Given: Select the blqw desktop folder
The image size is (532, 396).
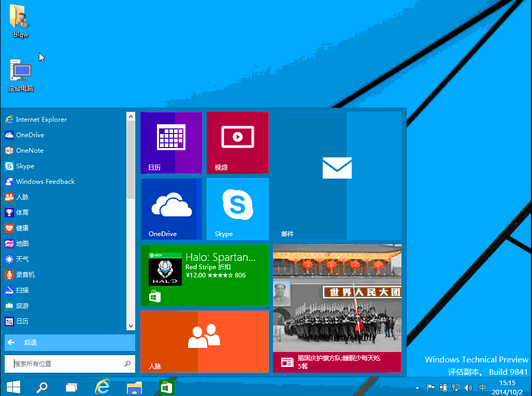Looking at the screenshot, I should click(x=20, y=20).
